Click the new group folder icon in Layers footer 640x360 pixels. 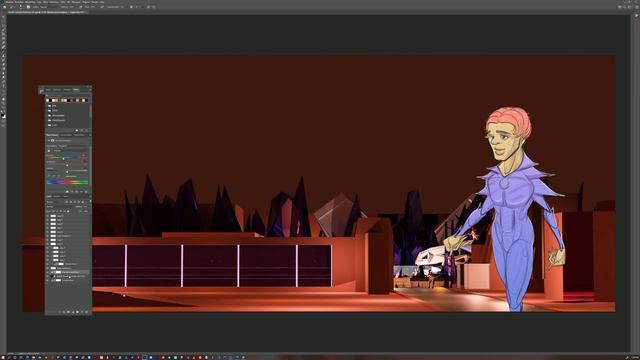click(x=78, y=312)
